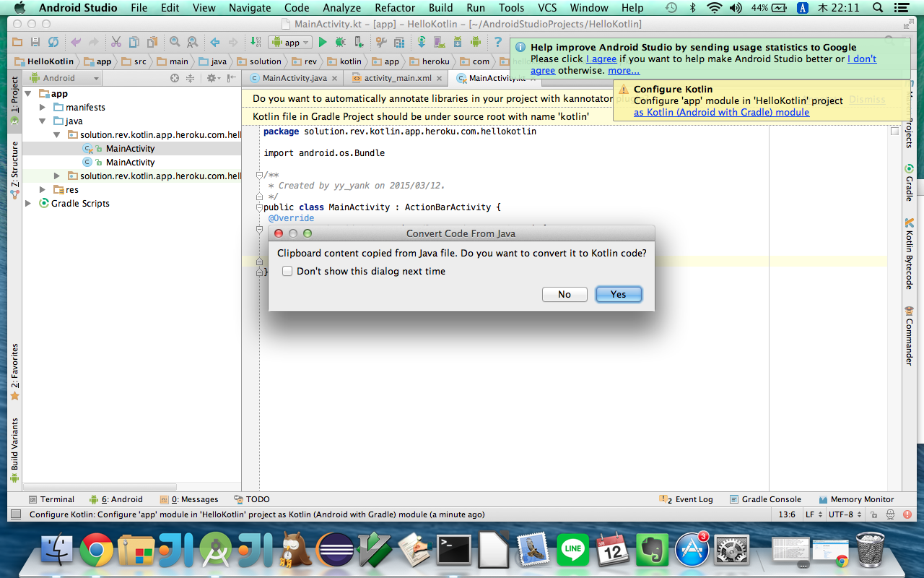Open Spotlight search in the menu bar

click(878, 8)
